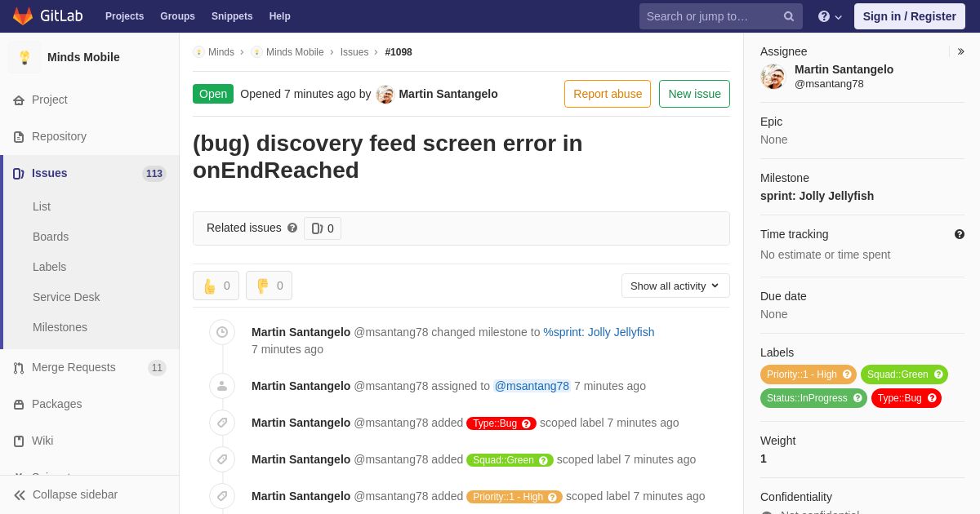Click the Report abuse button
Image resolution: width=980 pixels, height=514 pixels.
(x=608, y=94)
